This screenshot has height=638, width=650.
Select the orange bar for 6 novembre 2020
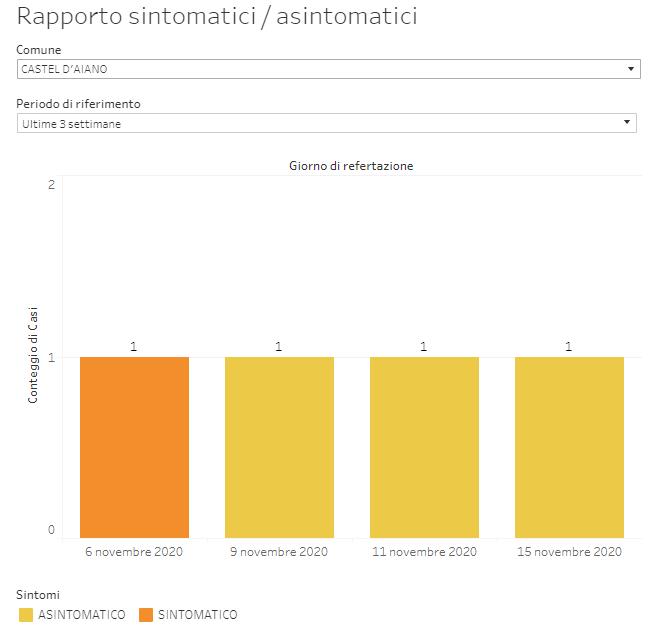[x=134, y=447]
